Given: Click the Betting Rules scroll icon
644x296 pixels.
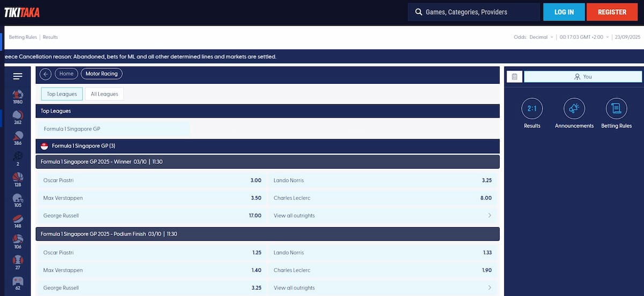Looking at the screenshot, I should pos(616,109).
